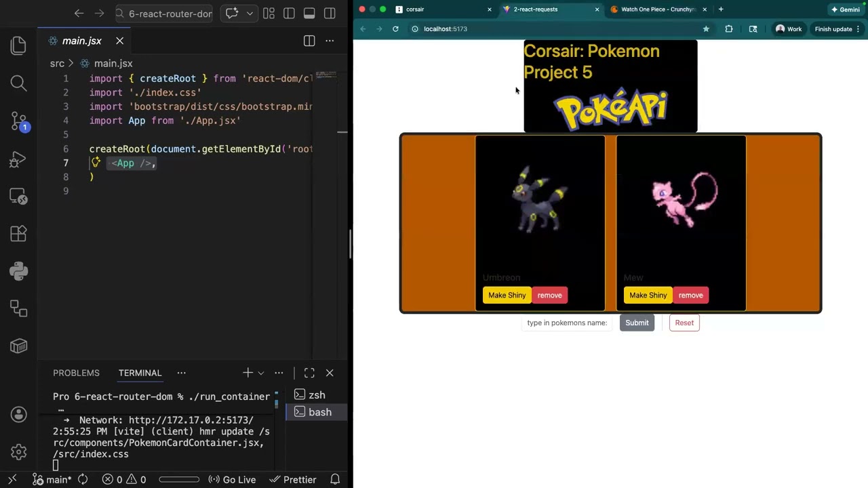Viewport: 868px width, 488px height.
Task: Open the editor More Actions menu
Action: [330, 41]
